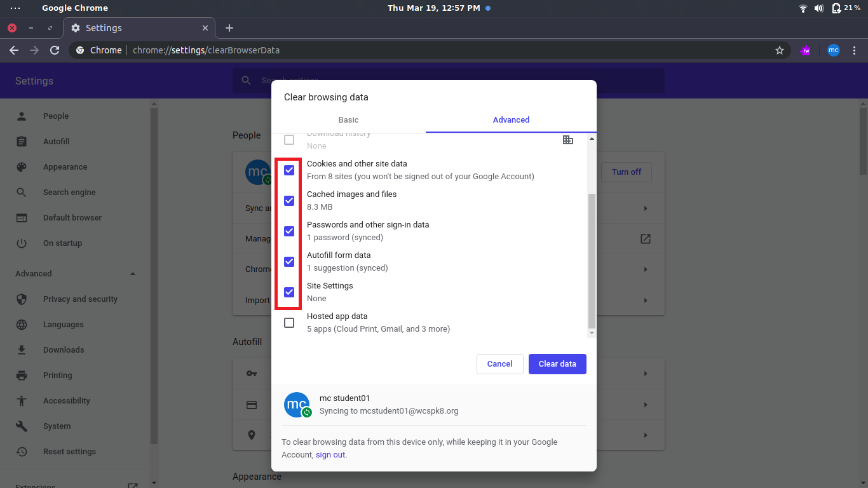This screenshot has height=488, width=868.
Task: Click the People person icon in sidebar
Action: [x=22, y=116]
